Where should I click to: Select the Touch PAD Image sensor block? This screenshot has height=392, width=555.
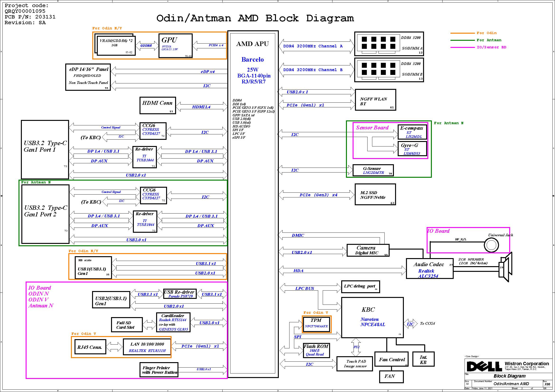click(x=354, y=364)
